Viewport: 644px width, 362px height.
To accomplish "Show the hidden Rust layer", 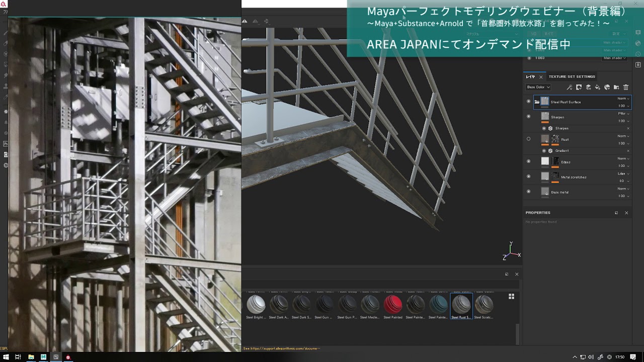I will [528, 139].
